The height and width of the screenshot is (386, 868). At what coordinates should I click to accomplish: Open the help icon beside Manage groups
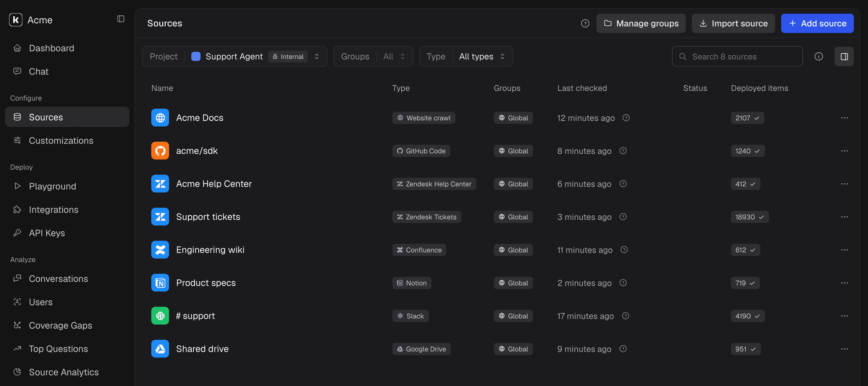pyautogui.click(x=585, y=23)
